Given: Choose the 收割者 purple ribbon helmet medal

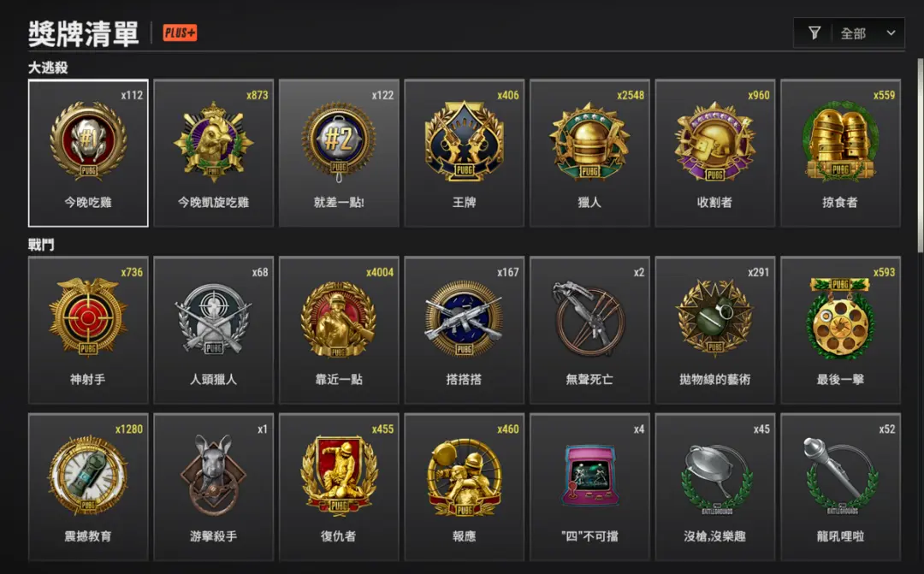Looking at the screenshot, I should tap(714, 153).
